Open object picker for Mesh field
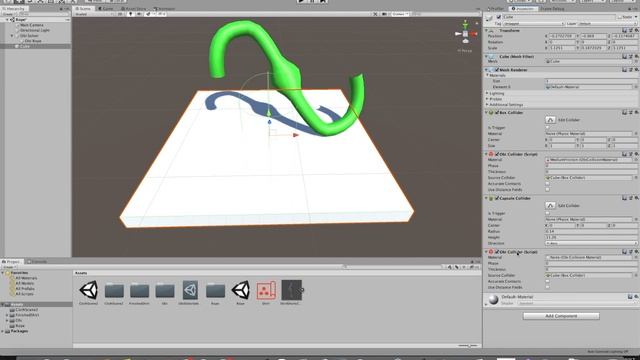 pos(636,61)
